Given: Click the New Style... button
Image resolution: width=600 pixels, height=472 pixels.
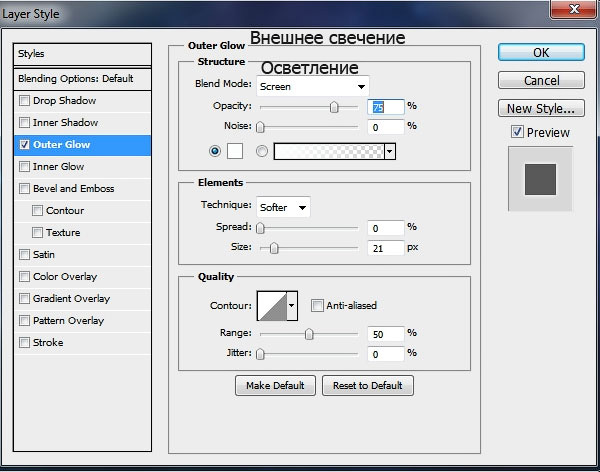Looking at the screenshot, I should tap(541, 108).
